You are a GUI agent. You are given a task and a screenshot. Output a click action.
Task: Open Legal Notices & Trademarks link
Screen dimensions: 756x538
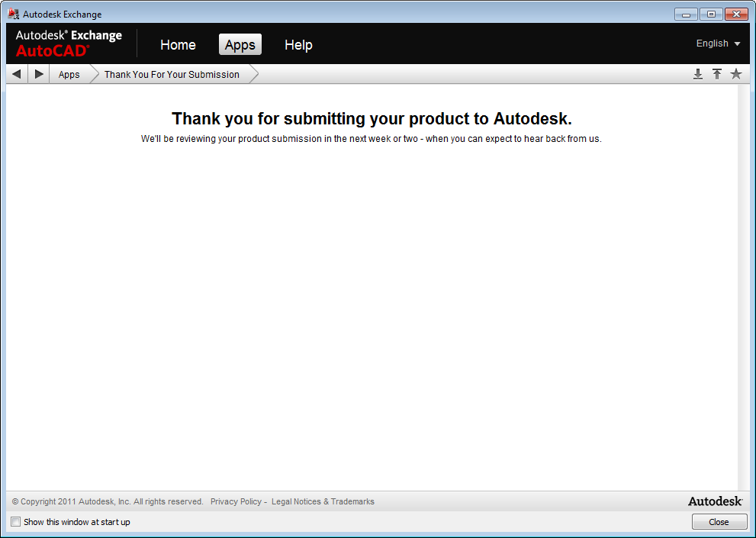pos(323,501)
